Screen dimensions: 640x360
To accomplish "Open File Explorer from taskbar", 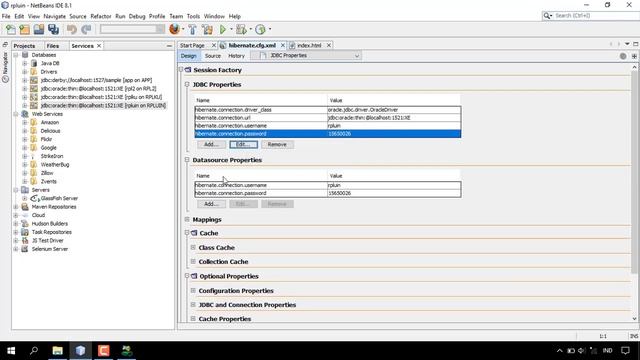I will coord(57,351).
